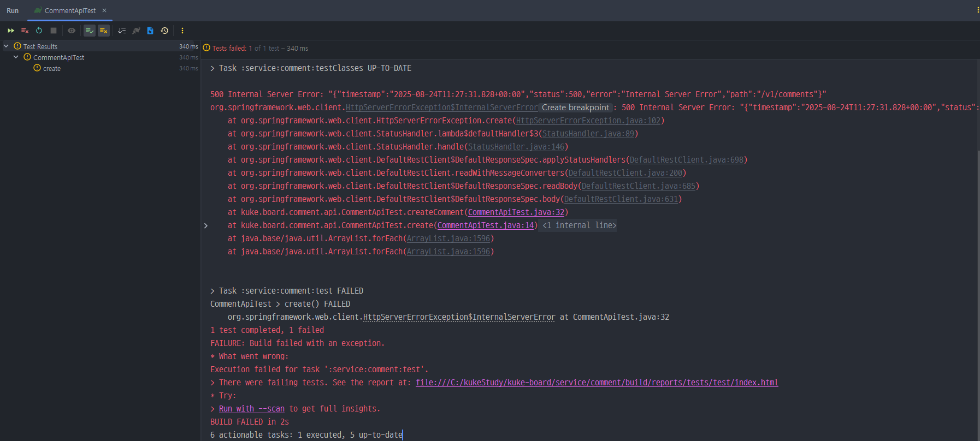Jump to CommentApiTest.java:14 source

(x=486, y=225)
